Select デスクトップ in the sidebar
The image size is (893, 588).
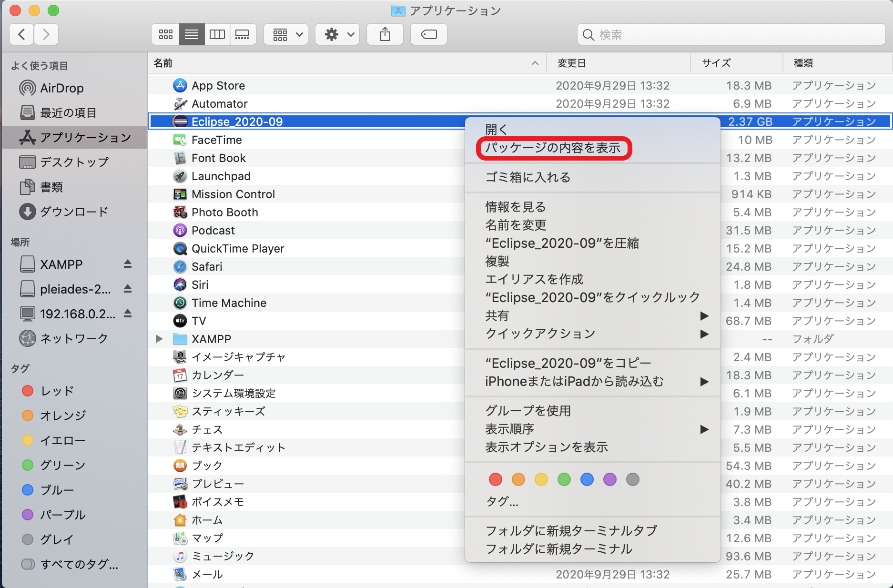click(x=64, y=162)
